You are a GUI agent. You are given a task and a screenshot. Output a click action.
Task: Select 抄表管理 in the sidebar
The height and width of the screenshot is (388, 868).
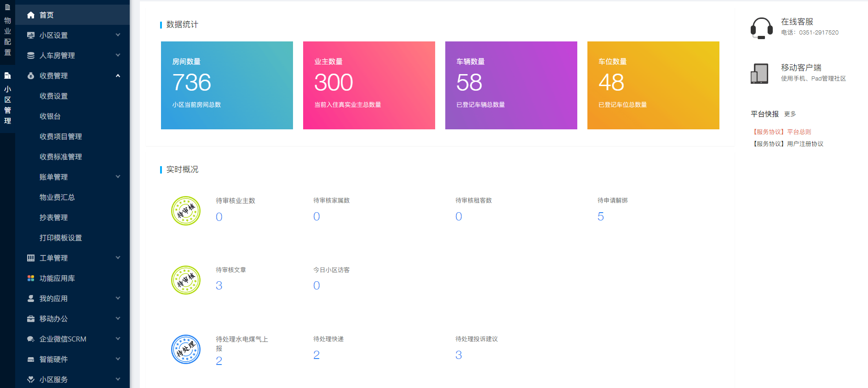[x=53, y=218]
